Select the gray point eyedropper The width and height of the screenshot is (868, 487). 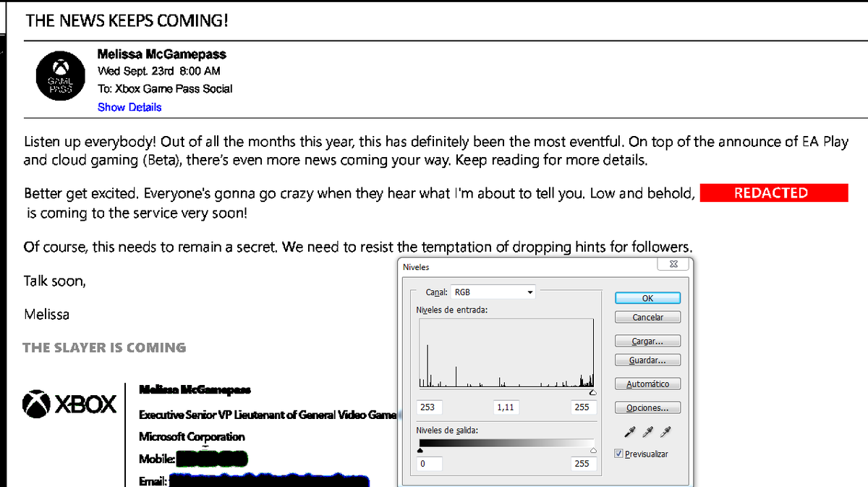[x=648, y=432]
